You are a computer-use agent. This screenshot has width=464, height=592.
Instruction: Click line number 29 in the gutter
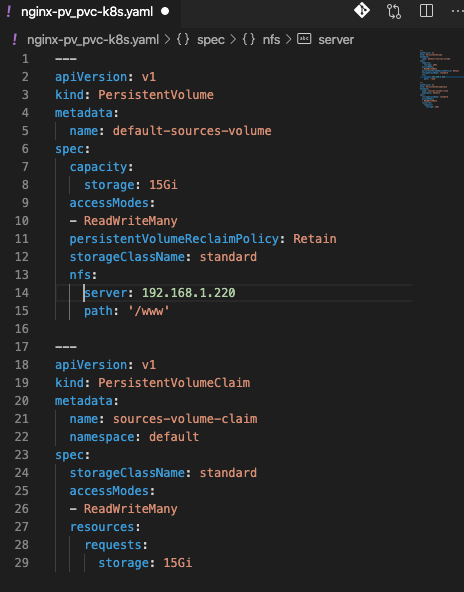point(22,563)
